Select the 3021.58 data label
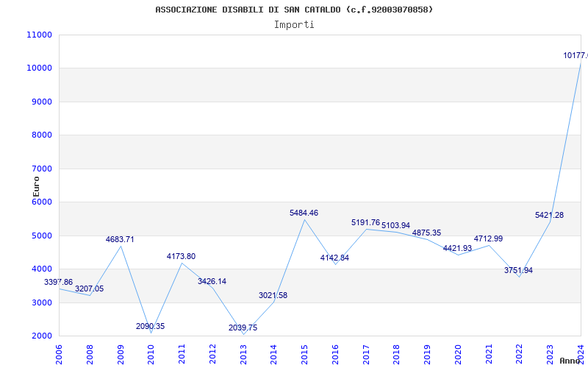588x368 pixels. [273, 295]
